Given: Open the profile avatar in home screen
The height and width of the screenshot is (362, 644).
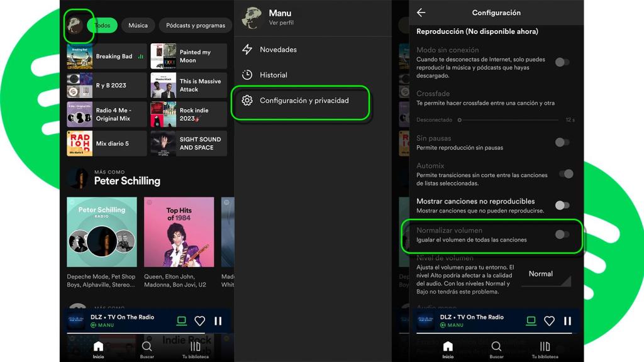Looking at the screenshot, I should (75, 25).
